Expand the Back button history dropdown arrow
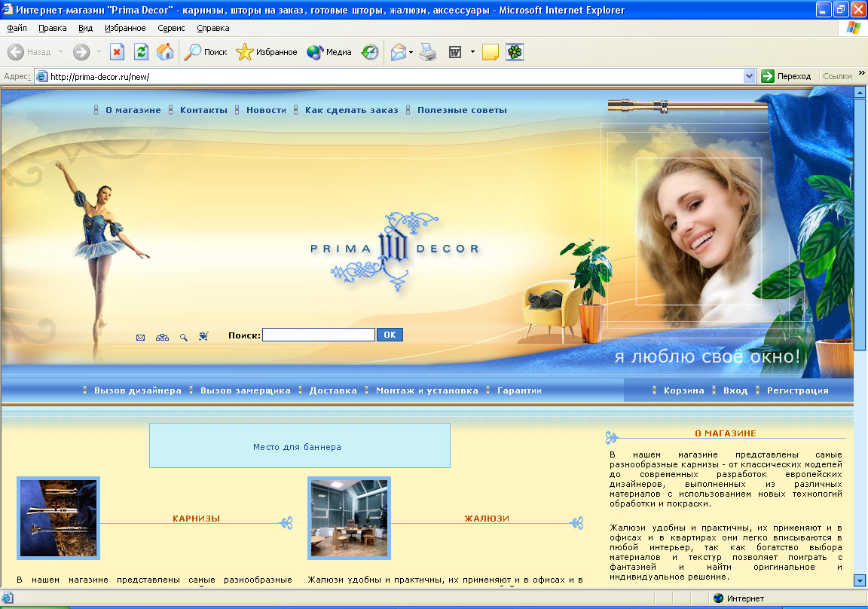 coord(60,52)
